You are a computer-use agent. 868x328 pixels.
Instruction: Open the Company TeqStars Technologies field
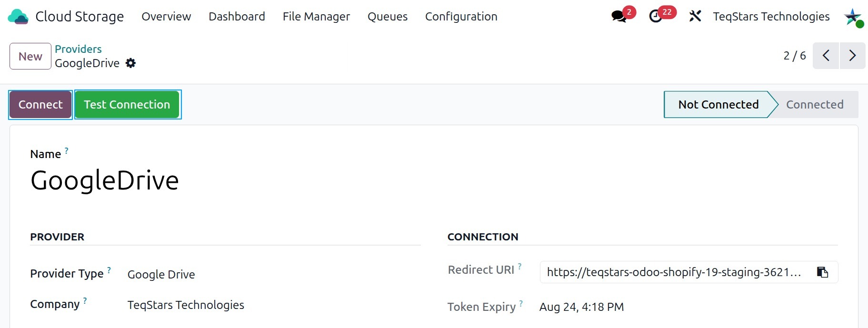186,305
